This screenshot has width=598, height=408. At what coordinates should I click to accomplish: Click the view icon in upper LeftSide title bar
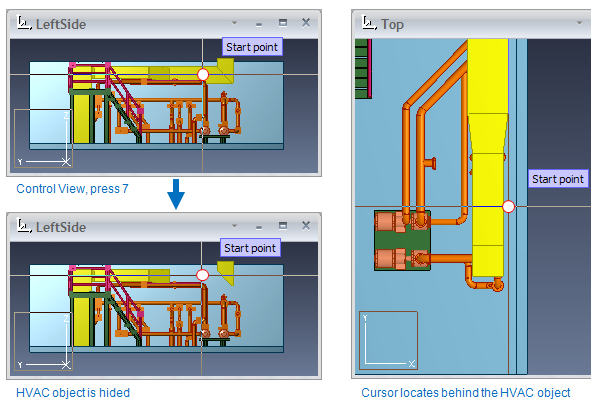(x=24, y=23)
